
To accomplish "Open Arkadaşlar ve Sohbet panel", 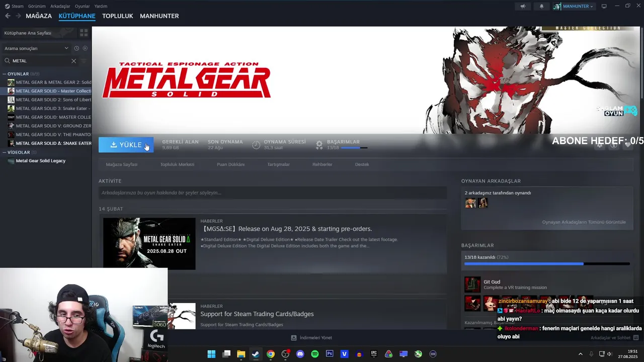I will [x=614, y=338].
